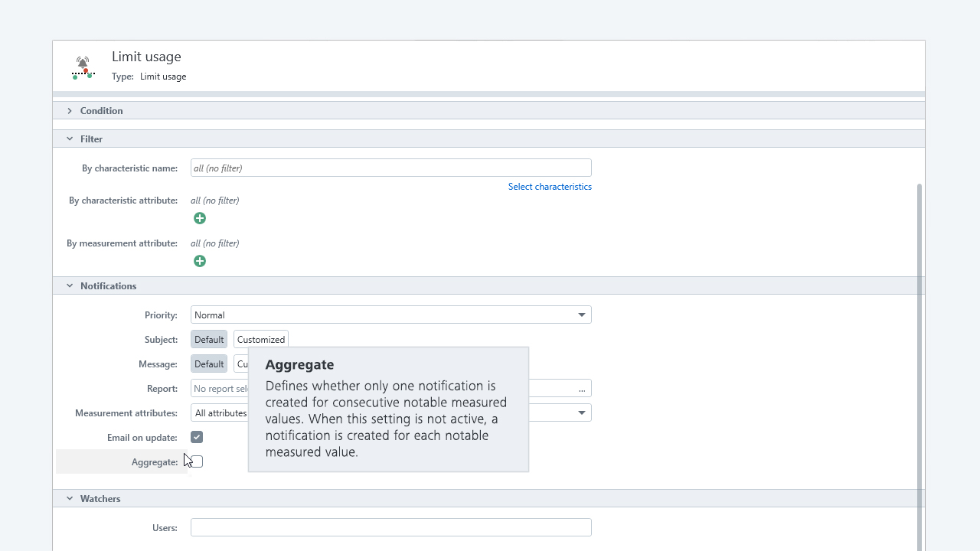980x551 pixels.
Task: Enable the Aggregate checkbox
Action: coord(198,461)
